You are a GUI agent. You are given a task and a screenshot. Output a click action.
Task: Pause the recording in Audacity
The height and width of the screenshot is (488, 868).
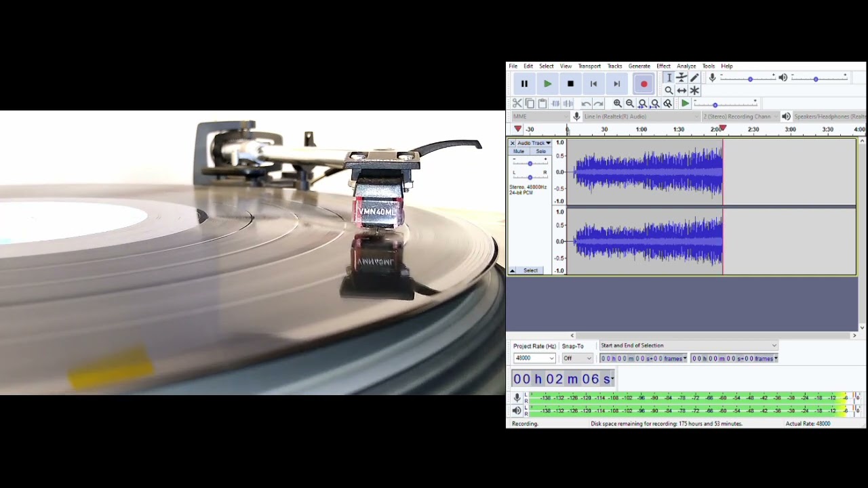[524, 84]
